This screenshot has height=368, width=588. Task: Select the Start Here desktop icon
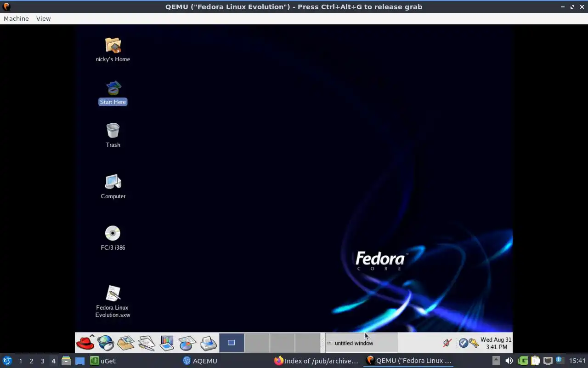[x=113, y=93]
